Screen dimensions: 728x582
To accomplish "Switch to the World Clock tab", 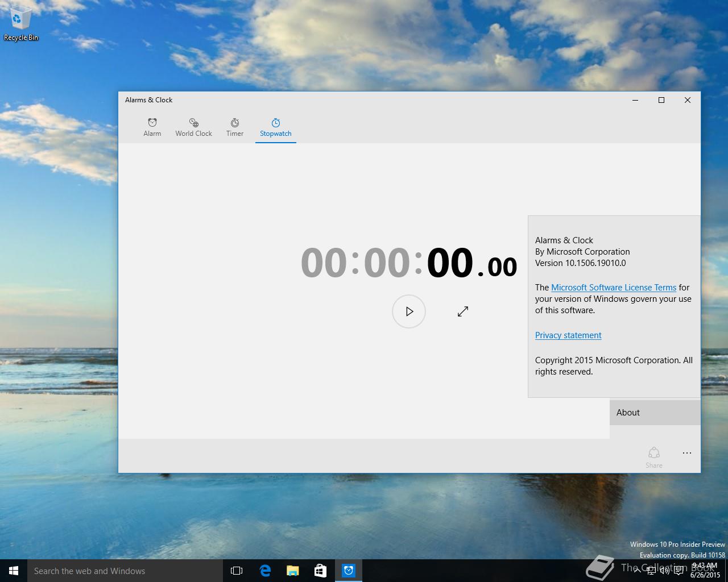I will [x=193, y=127].
